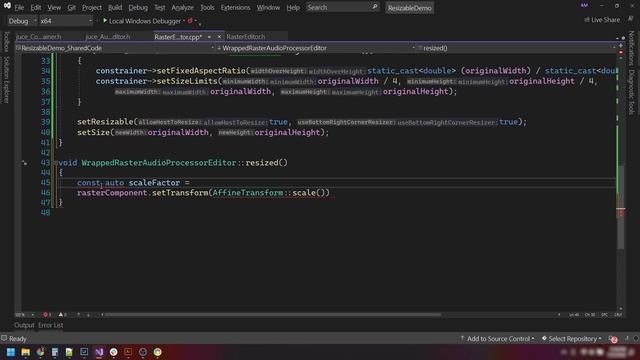The image size is (640, 360).
Task: Click the feedback icon beside Live Share
Action: pyautogui.click(x=631, y=19)
